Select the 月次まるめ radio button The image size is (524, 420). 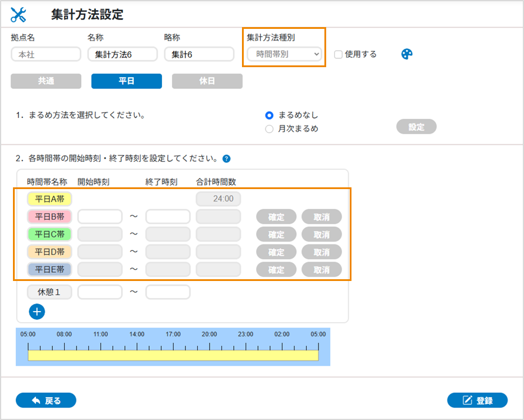click(269, 128)
